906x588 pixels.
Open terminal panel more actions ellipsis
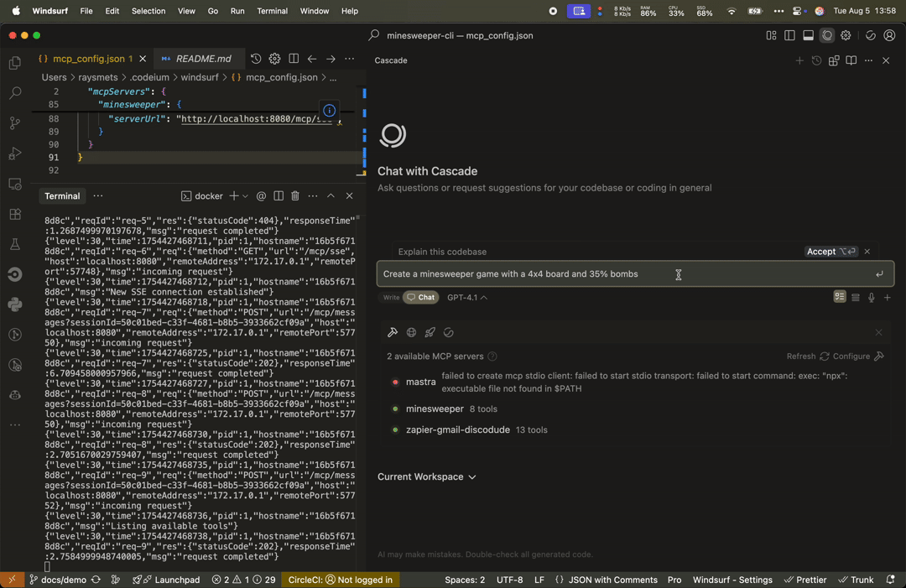313,196
